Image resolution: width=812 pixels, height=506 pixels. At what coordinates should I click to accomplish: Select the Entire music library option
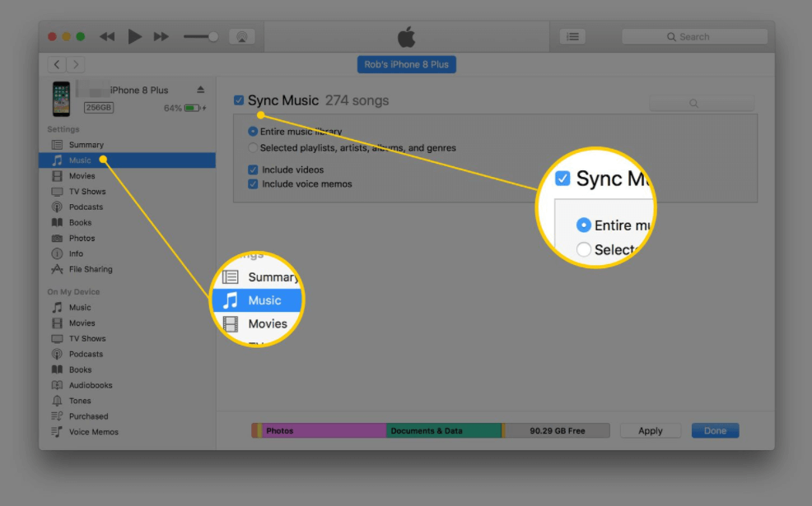point(253,132)
